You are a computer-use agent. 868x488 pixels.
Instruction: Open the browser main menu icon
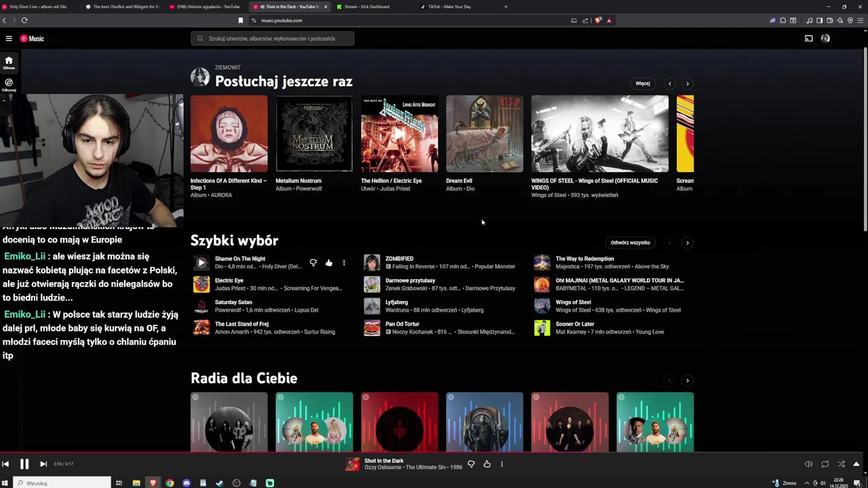point(861,20)
